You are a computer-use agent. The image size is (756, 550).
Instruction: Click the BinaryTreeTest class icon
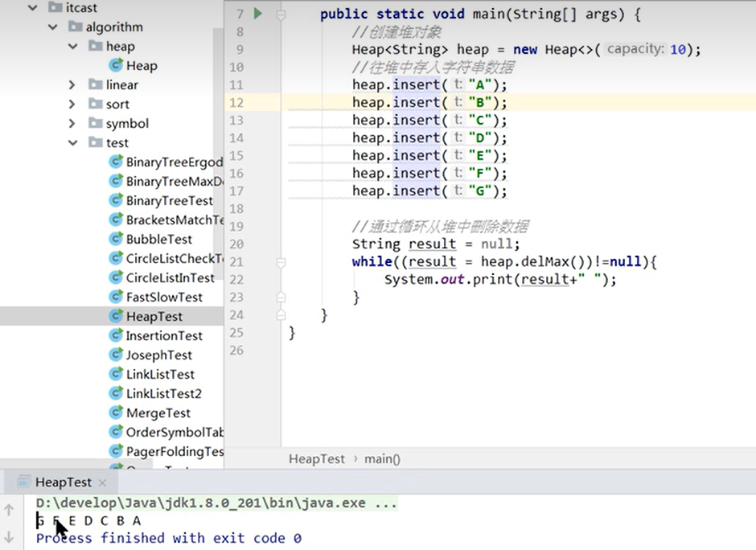pyautogui.click(x=116, y=200)
